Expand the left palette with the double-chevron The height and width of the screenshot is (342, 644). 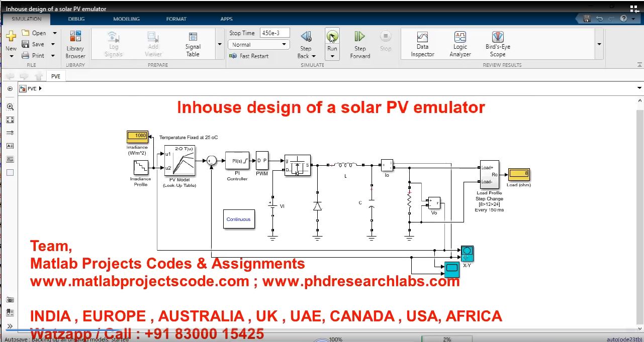pos(10,326)
